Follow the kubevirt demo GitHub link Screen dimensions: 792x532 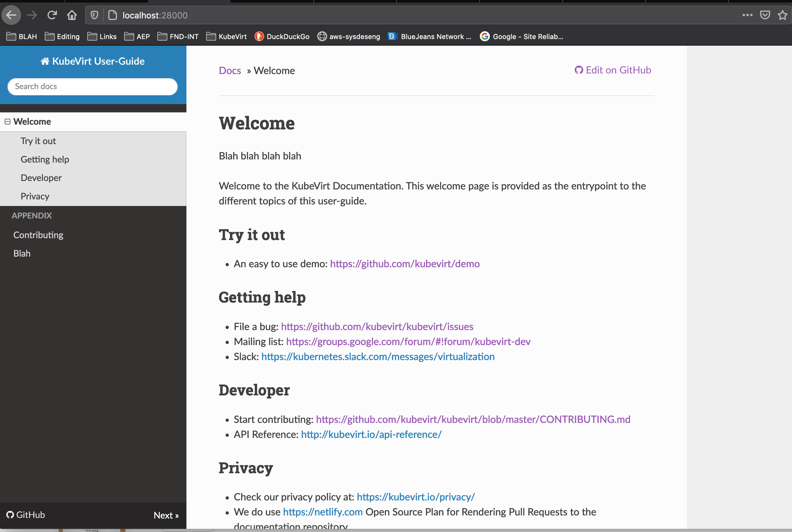click(x=404, y=263)
